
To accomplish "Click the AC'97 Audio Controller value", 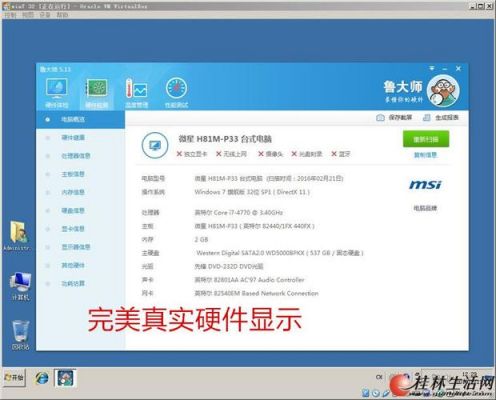I will (249, 280).
